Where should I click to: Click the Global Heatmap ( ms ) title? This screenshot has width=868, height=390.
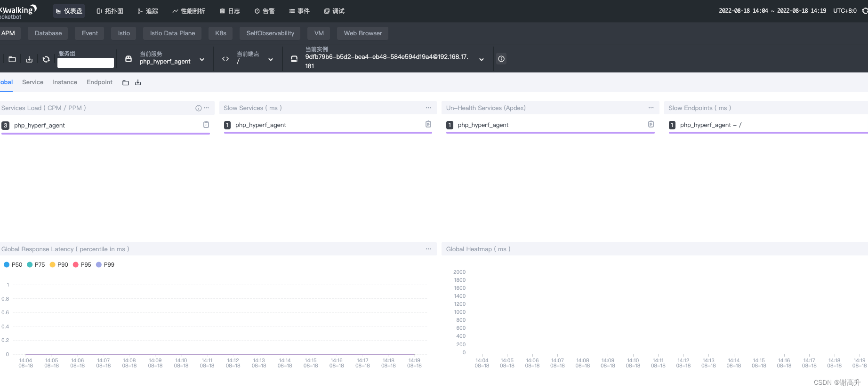(478, 249)
